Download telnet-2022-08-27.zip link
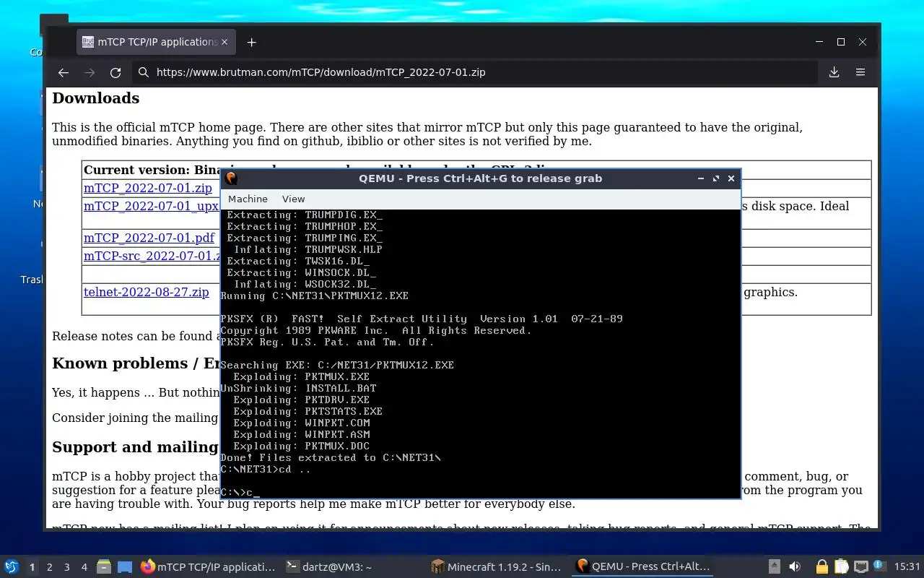The image size is (924, 578). (147, 292)
